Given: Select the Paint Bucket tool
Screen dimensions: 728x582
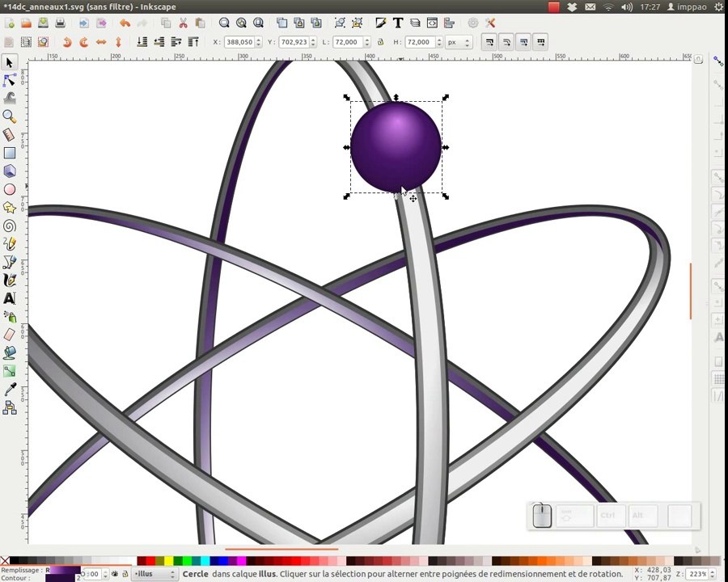Looking at the screenshot, I should [x=9, y=352].
